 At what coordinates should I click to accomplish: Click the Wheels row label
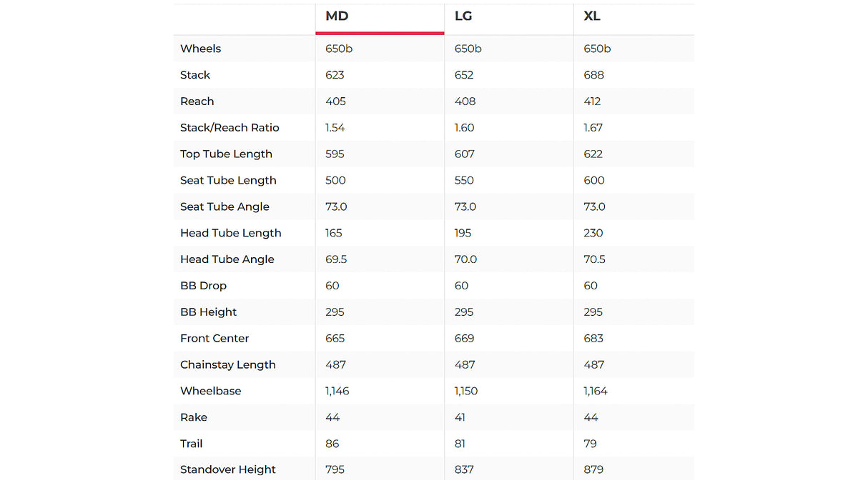pos(201,49)
